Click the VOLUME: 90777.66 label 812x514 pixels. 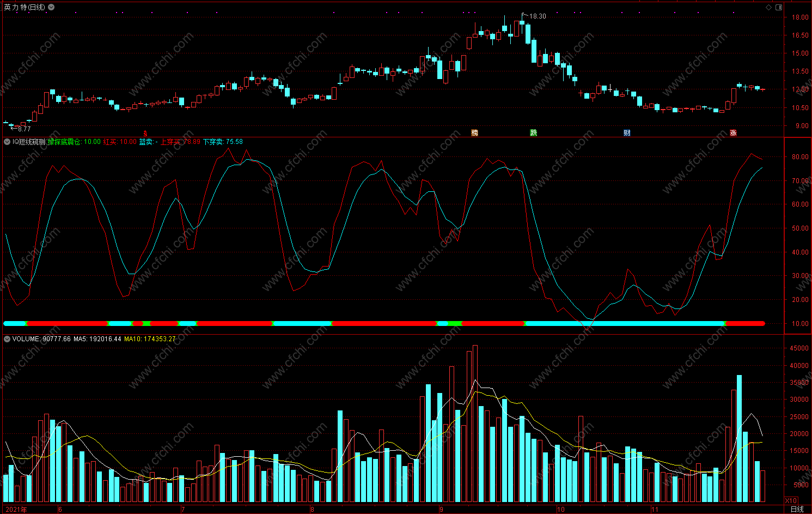[x=41, y=339]
